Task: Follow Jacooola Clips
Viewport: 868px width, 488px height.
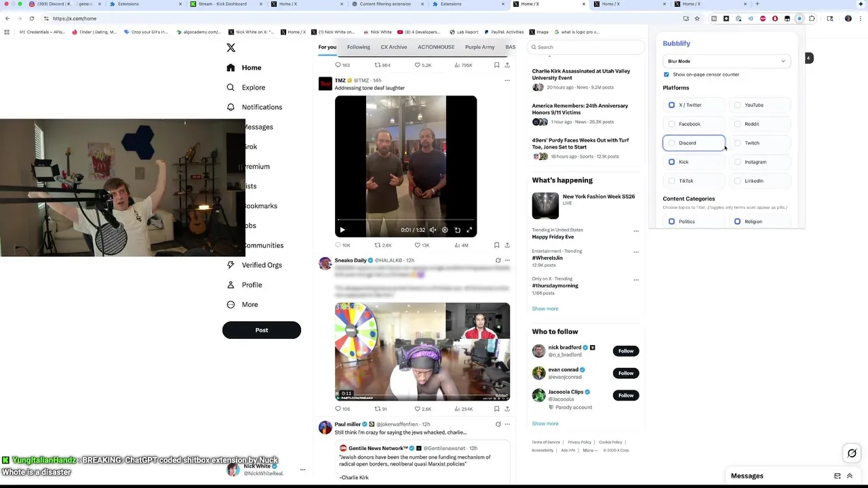Action: coord(626,395)
